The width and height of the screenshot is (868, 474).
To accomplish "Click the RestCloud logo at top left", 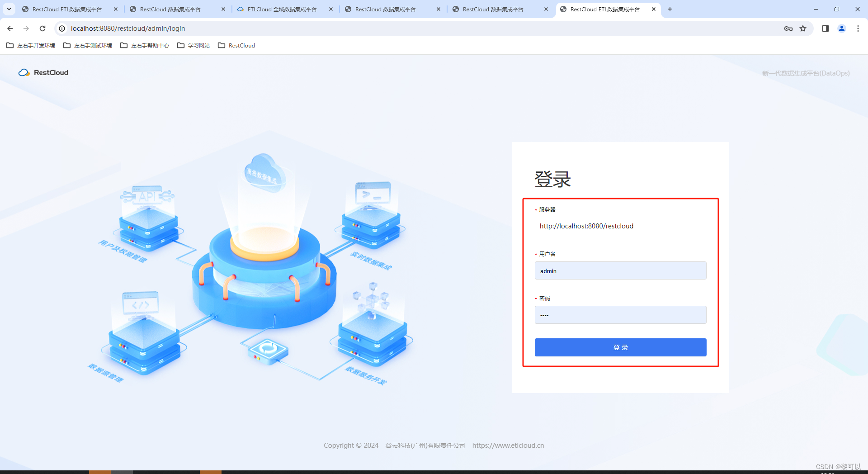I will coord(43,72).
